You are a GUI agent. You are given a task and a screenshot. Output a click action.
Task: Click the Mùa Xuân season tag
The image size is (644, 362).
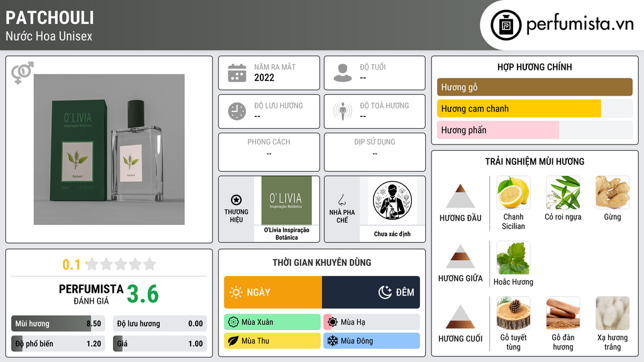click(x=272, y=322)
